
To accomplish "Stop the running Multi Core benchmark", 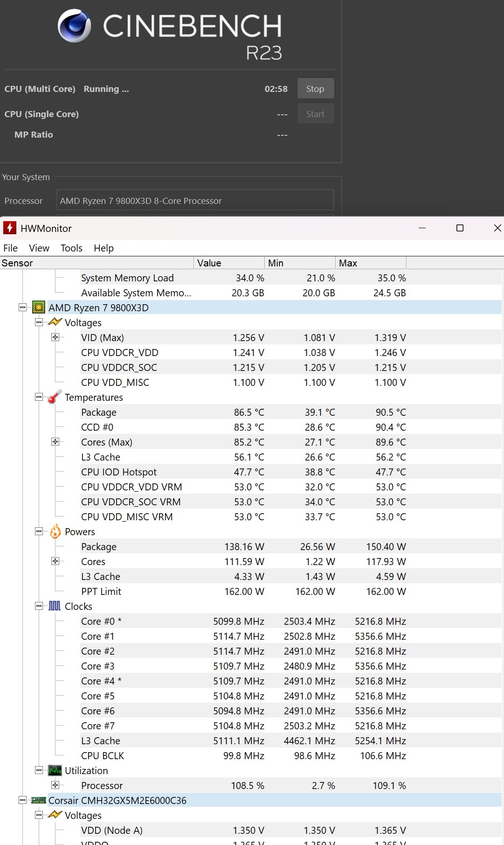I will [315, 89].
